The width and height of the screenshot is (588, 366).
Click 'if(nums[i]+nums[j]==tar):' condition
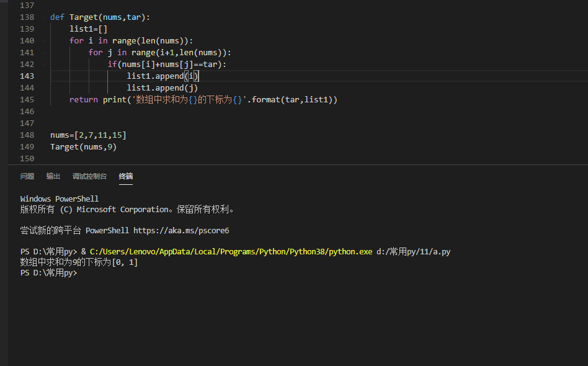pos(167,65)
